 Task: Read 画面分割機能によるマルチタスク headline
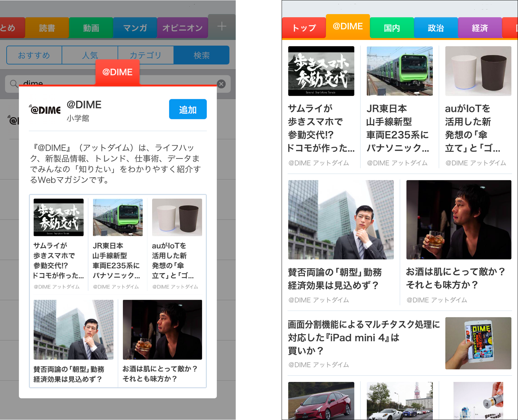pyautogui.click(x=364, y=337)
